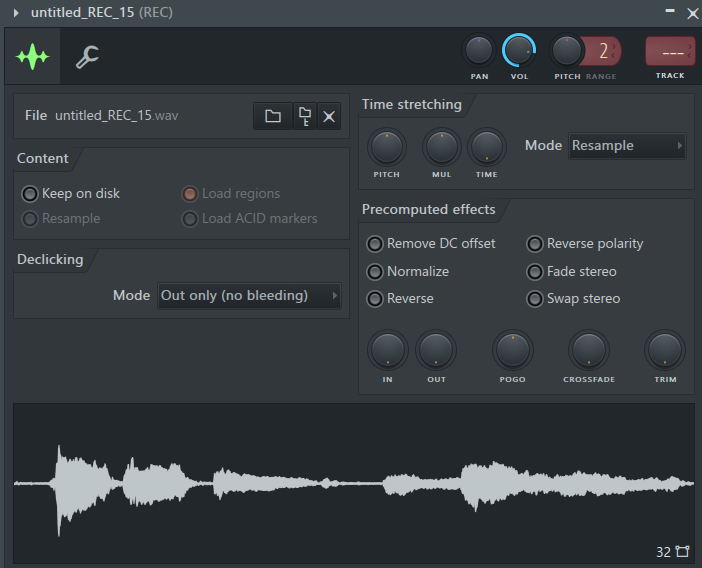
Task: Click the X icon to unload sample
Action: 329,116
